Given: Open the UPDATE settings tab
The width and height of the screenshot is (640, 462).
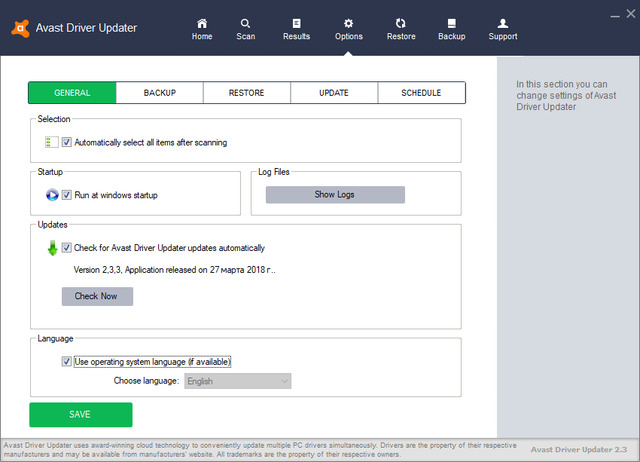Looking at the screenshot, I should [334, 93].
